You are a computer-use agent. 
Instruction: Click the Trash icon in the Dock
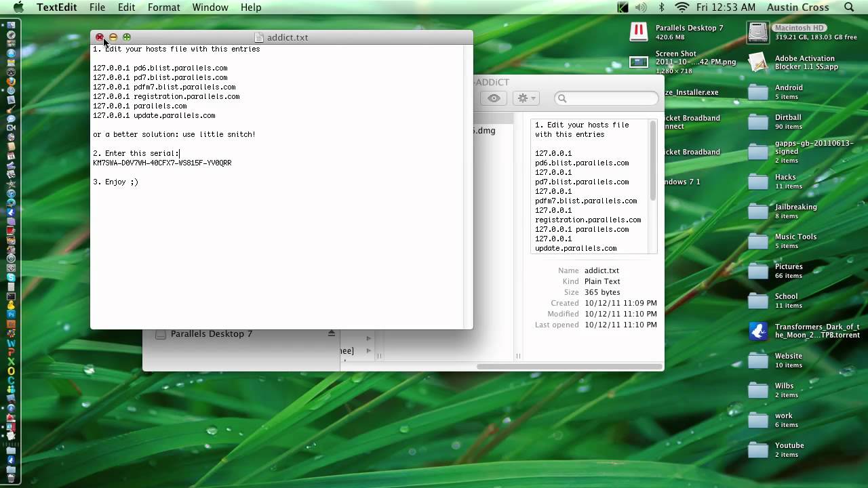[x=11, y=476]
